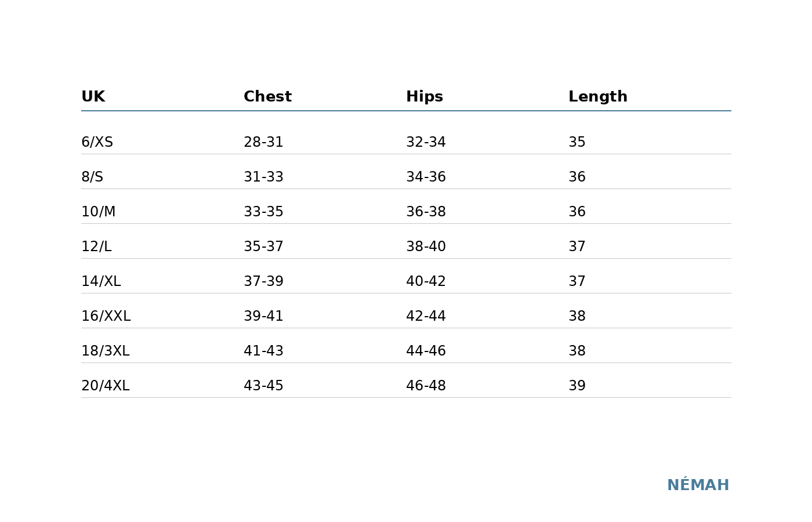Click hips value 40-42
The image size is (812, 522).
pyautogui.click(x=426, y=281)
